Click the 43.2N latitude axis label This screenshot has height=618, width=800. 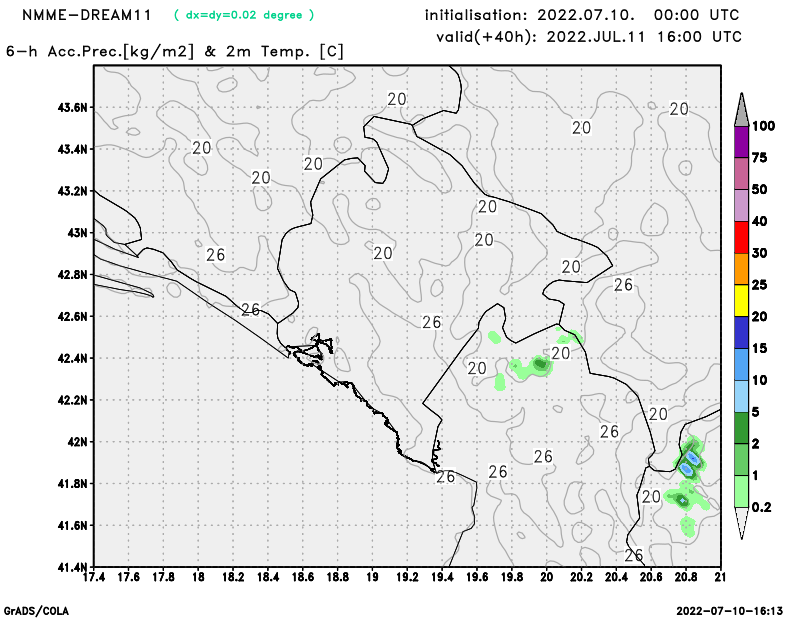point(72,191)
